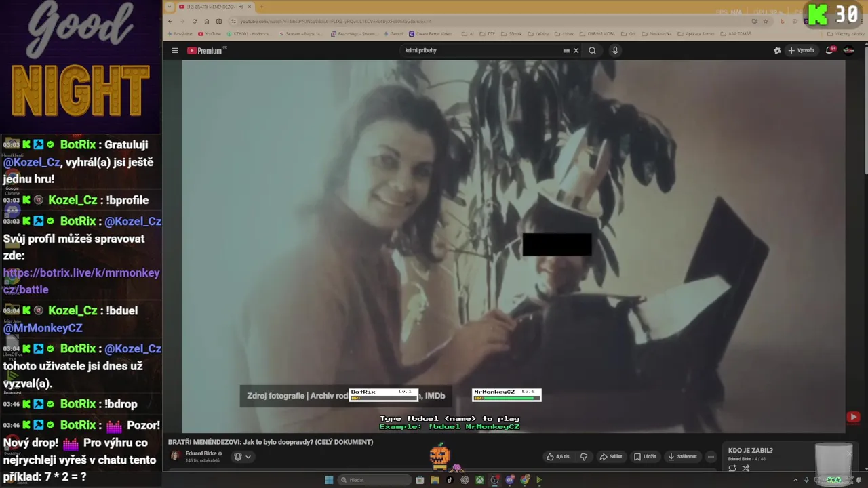Open the notification bell dropdown next to channel
Viewport: 868px width, 488px height.
click(x=243, y=457)
